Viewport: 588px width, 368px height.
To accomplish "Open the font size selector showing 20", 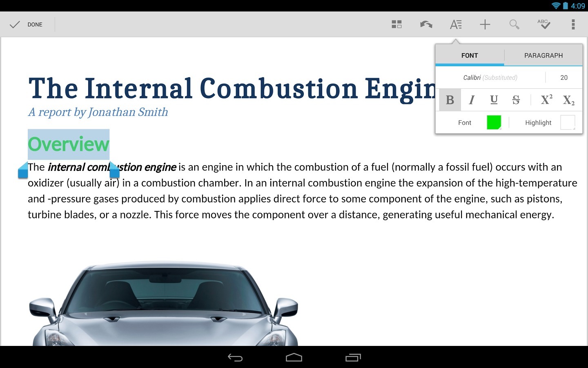I will (564, 77).
